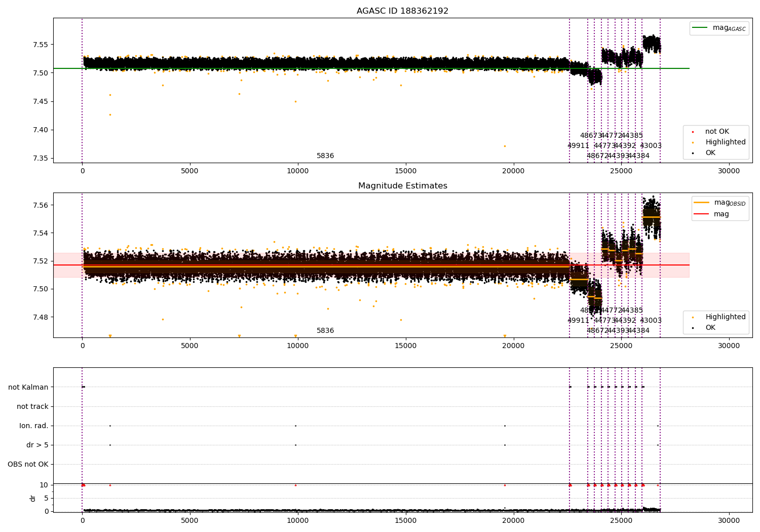Click the 'dr' y-axis label in bottom panel
The height and width of the screenshot is (532, 760).
[x=33, y=499]
